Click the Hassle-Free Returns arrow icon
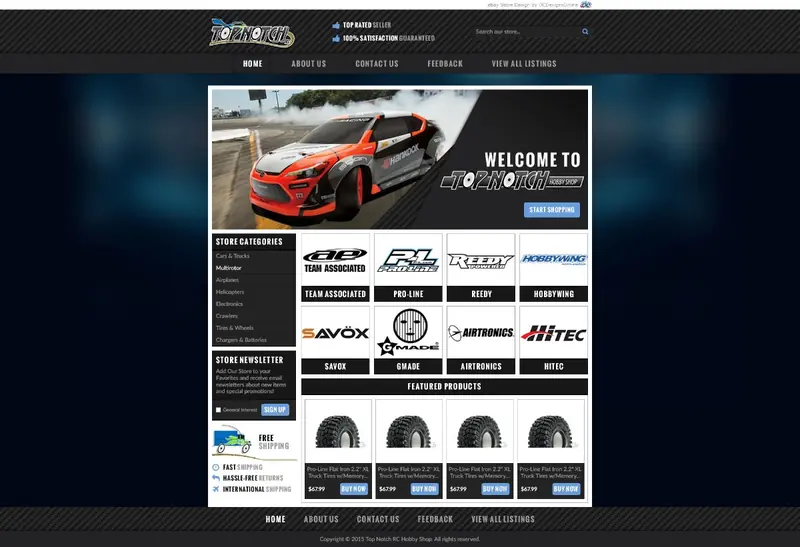This screenshot has width=800, height=547. tap(216, 478)
